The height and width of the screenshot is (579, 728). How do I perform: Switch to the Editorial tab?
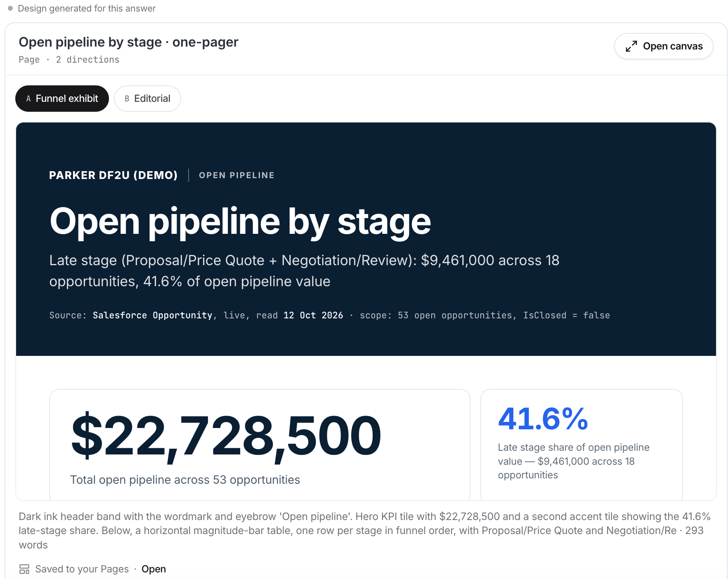tap(147, 99)
